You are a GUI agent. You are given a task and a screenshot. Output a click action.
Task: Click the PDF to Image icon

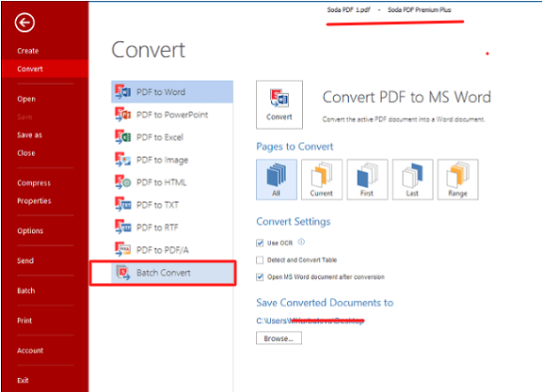click(122, 160)
